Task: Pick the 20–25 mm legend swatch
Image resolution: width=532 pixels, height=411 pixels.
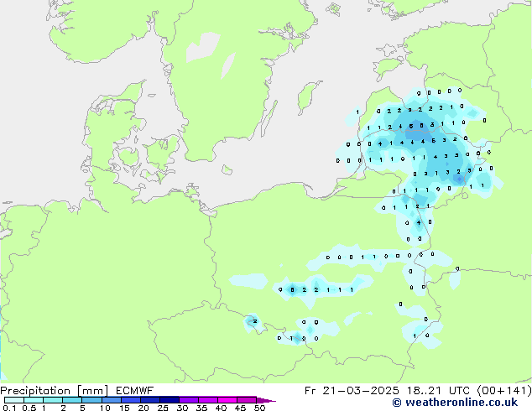Action: click(x=150, y=400)
